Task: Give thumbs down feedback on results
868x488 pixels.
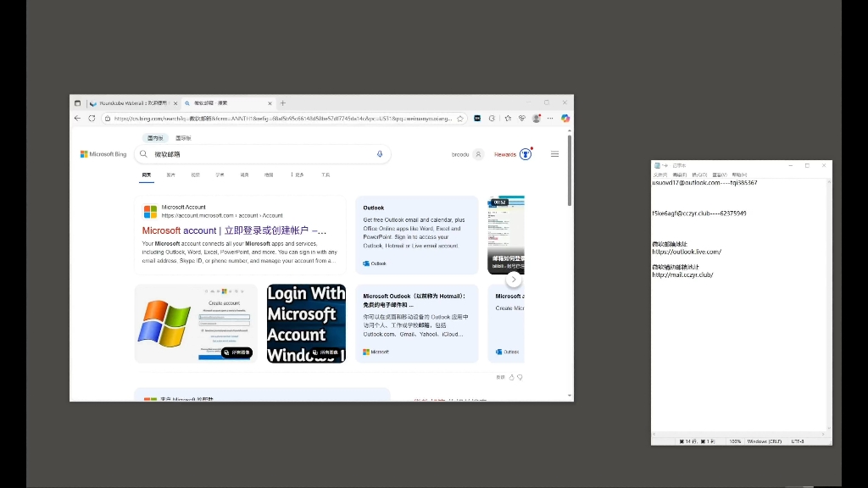Action: click(x=520, y=377)
